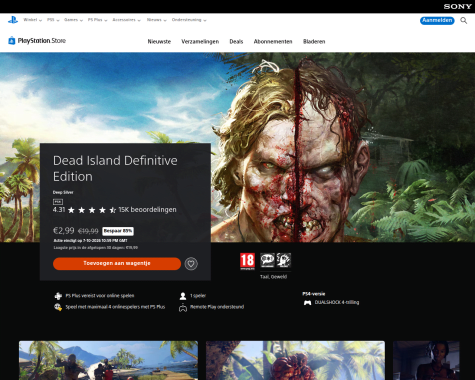Open the Deals store tab
The width and height of the screenshot is (475, 380).
pos(236,42)
